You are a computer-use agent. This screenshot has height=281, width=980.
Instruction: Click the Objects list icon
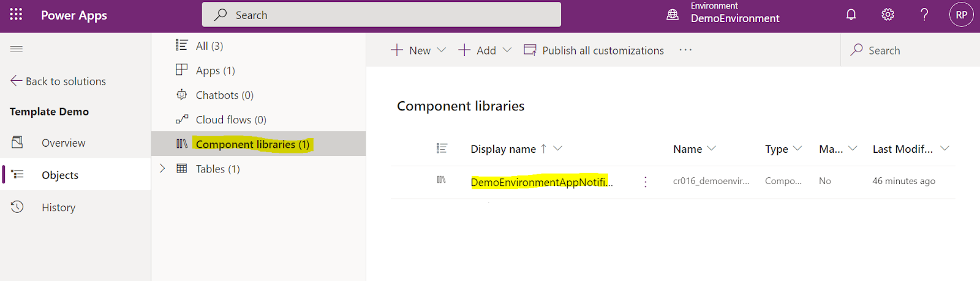17,175
